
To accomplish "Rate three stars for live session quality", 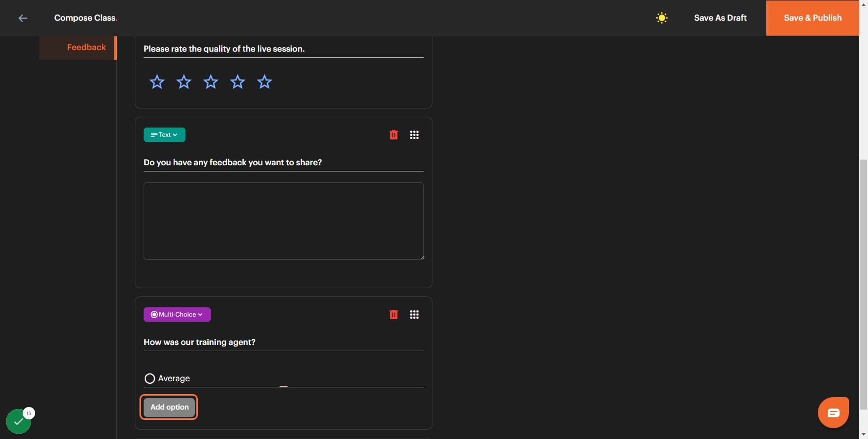I will coord(211,82).
